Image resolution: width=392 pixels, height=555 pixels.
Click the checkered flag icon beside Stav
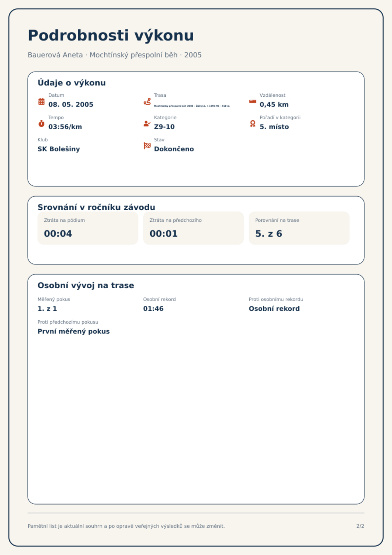pos(147,146)
